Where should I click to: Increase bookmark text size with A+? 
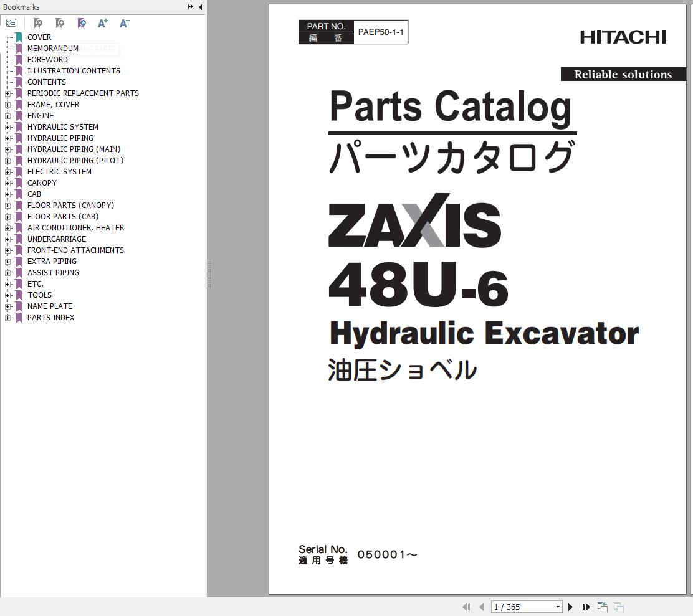103,23
